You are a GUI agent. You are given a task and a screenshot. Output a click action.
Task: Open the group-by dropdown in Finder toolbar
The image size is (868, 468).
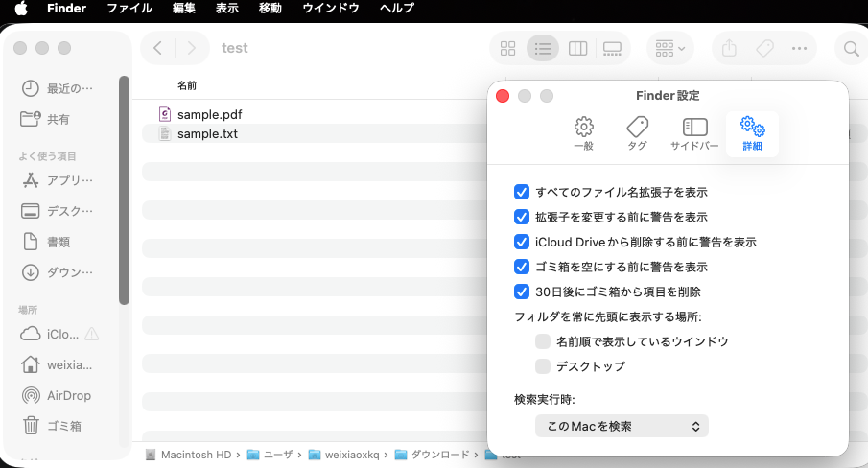pyautogui.click(x=669, y=49)
